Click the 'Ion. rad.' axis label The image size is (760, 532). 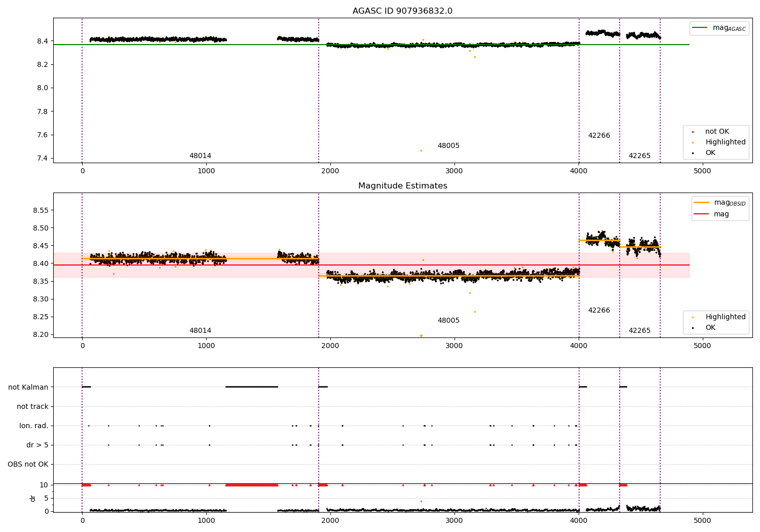coord(34,426)
